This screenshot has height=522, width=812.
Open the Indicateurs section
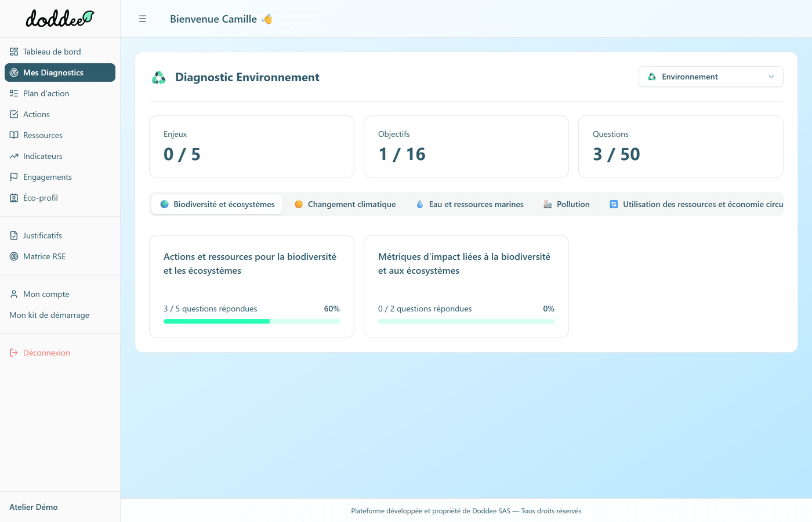pos(60,156)
